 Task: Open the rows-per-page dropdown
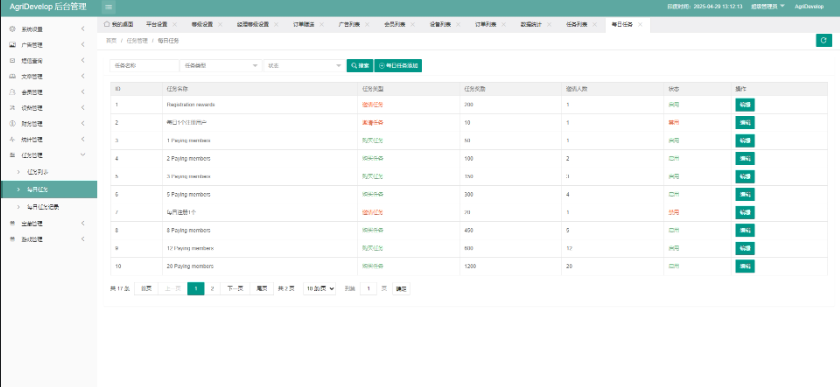[319, 288]
